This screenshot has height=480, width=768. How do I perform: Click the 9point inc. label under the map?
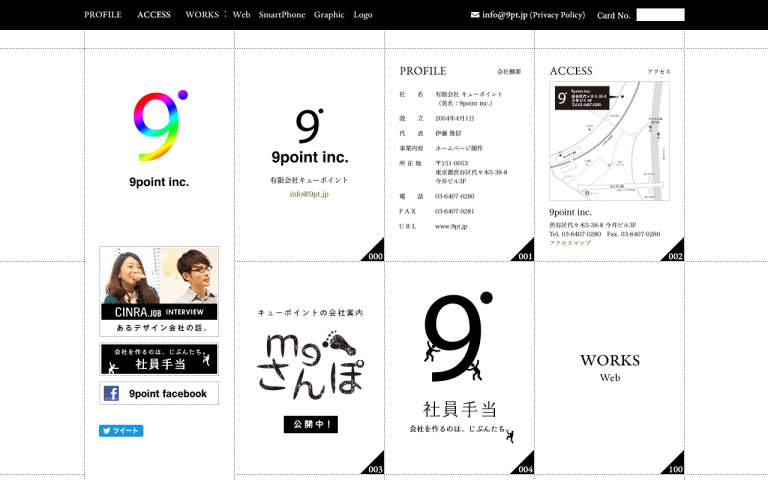571,213
